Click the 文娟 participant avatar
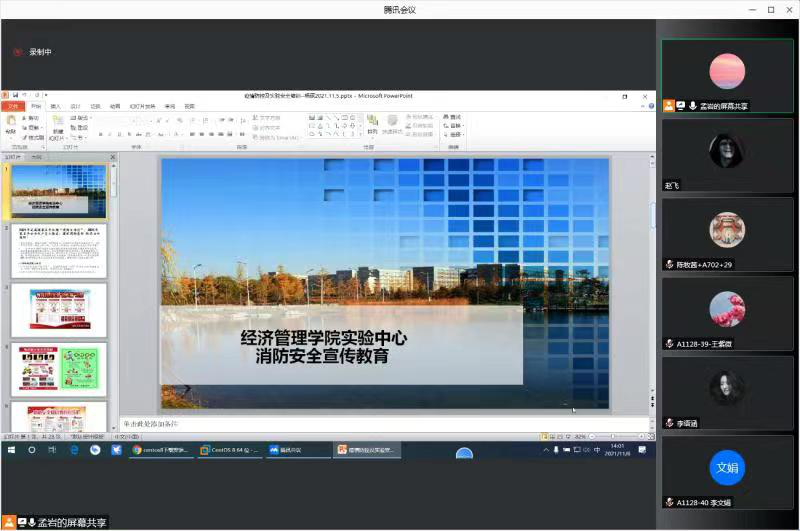 coord(727,468)
